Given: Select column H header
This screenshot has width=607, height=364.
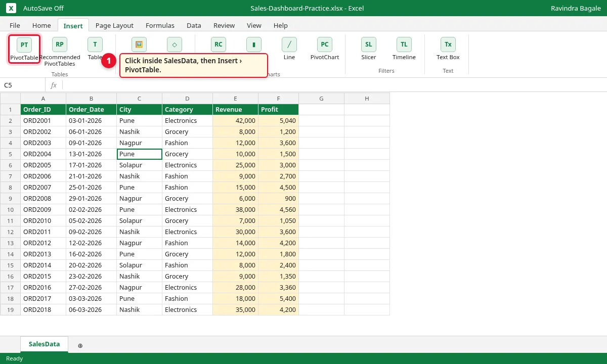Looking at the screenshot, I should coord(367,98).
